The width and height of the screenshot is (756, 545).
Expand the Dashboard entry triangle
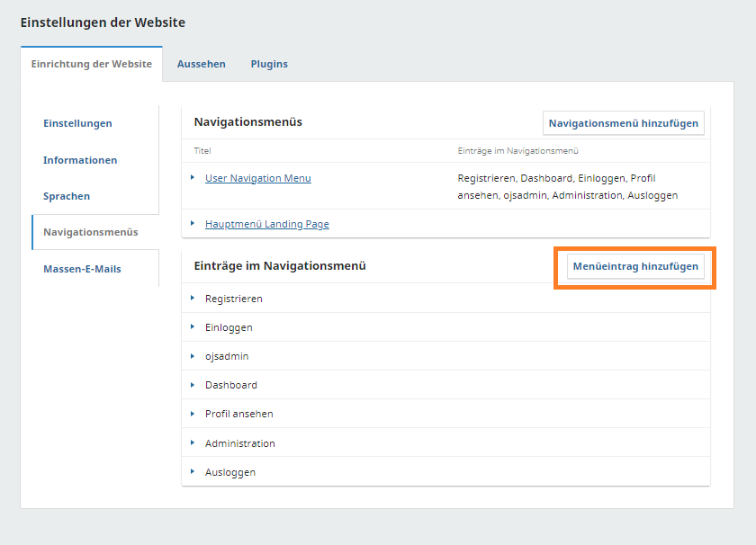pyautogui.click(x=193, y=385)
